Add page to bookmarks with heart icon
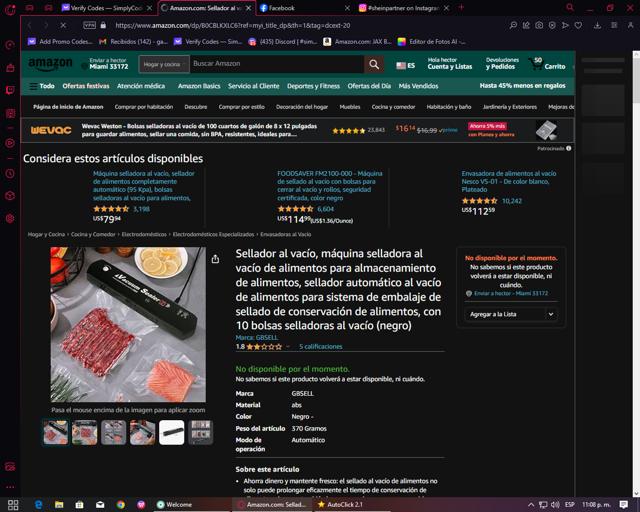The width and height of the screenshot is (640, 512). click(578, 25)
